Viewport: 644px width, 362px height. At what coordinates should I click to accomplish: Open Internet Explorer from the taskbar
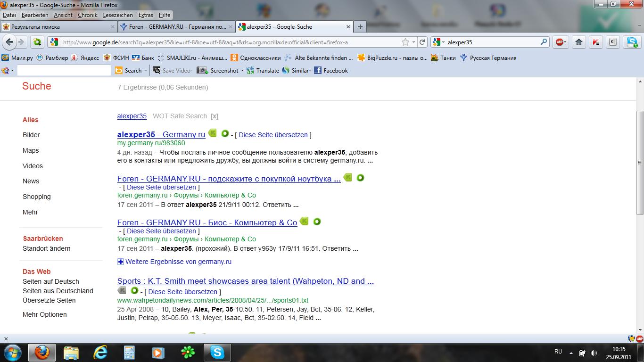click(100, 352)
